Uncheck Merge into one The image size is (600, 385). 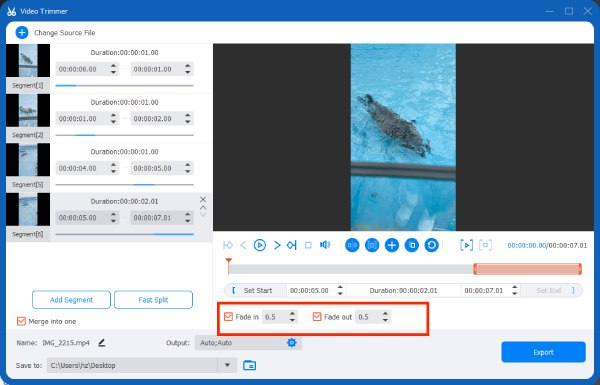(21, 321)
